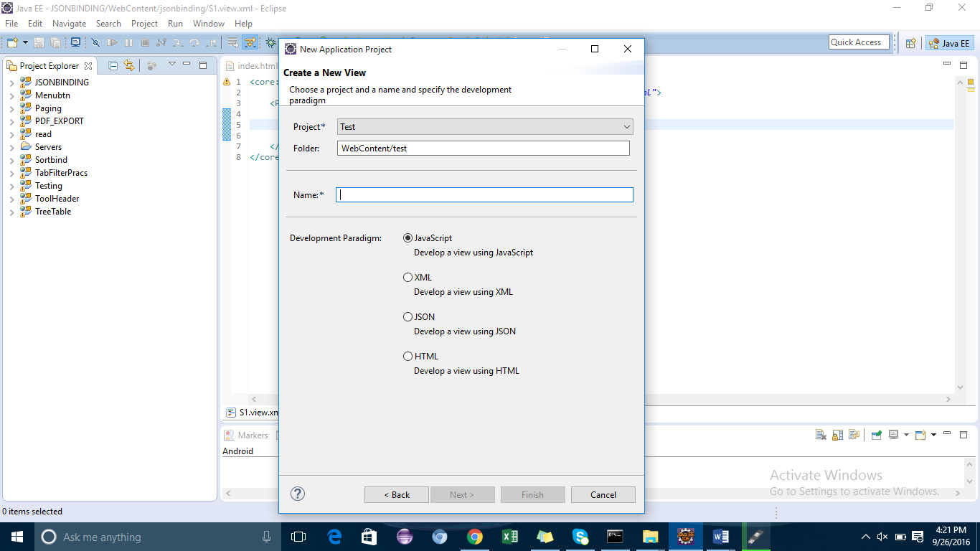Click the Suspend debug icon
Screen dimensions: 980x551
click(128, 42)
